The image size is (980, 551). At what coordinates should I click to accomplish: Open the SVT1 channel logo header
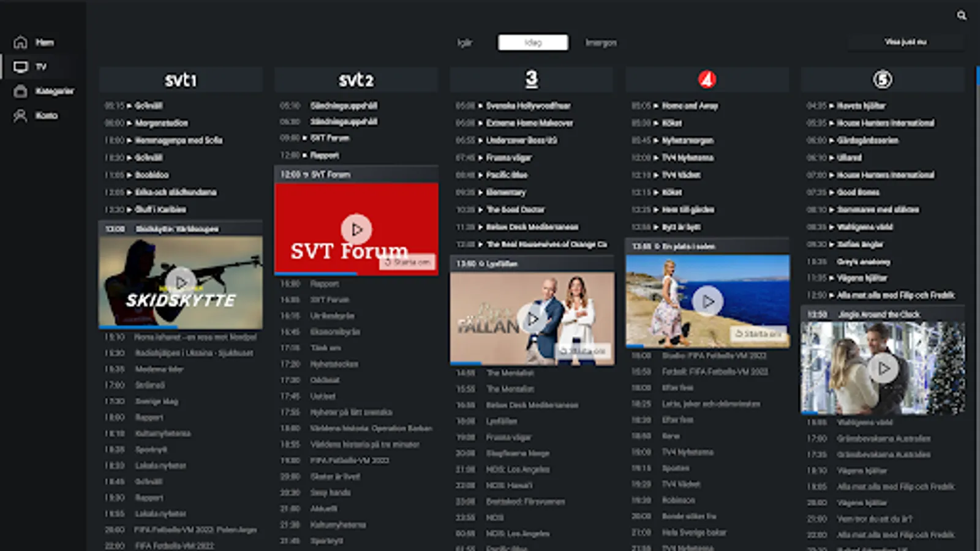181,80
